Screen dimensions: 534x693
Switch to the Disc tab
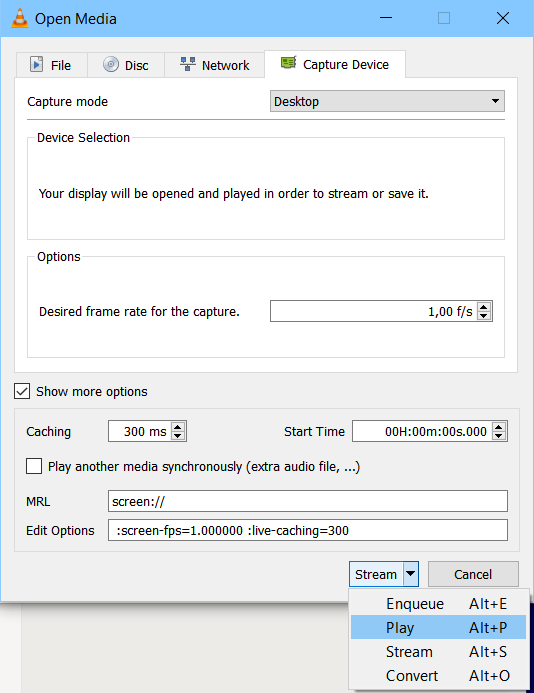click(x=126, y=65)
